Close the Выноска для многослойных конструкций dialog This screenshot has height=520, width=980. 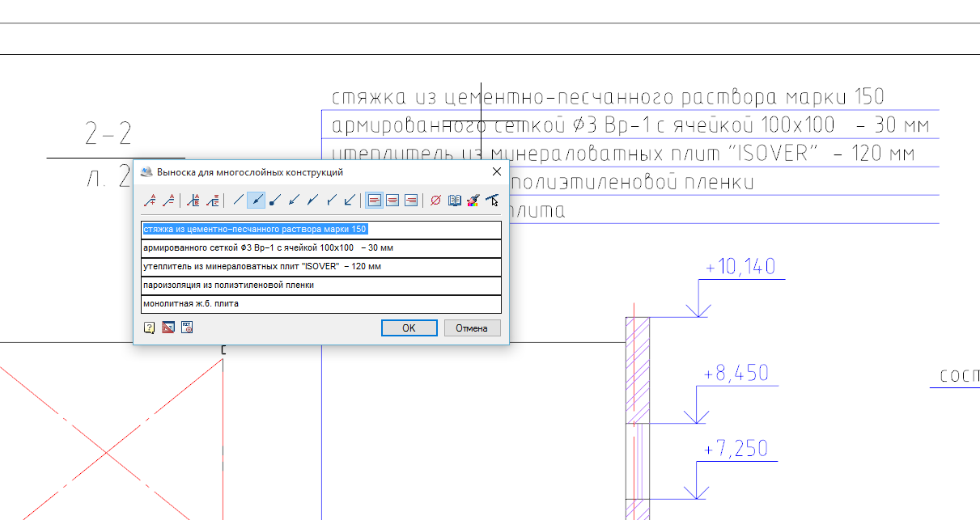pyautogui.click(x=497, y=172)
